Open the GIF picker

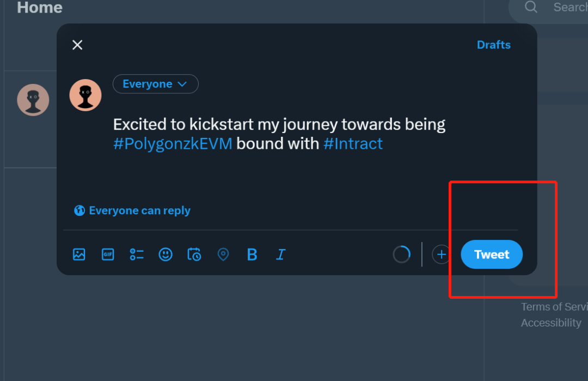pyautogui.click(x=108, y=254)
